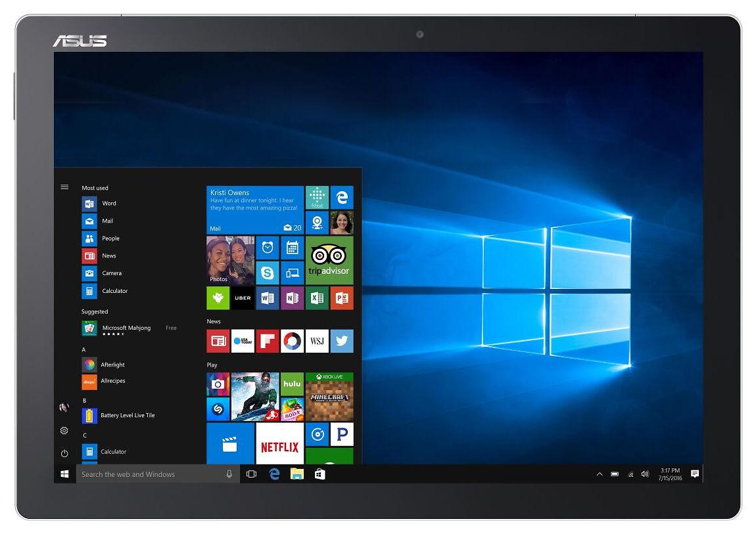The height and width of the screenshot is (534, 756).
Task: Click the letter B group header
Action: click(84, 401)
